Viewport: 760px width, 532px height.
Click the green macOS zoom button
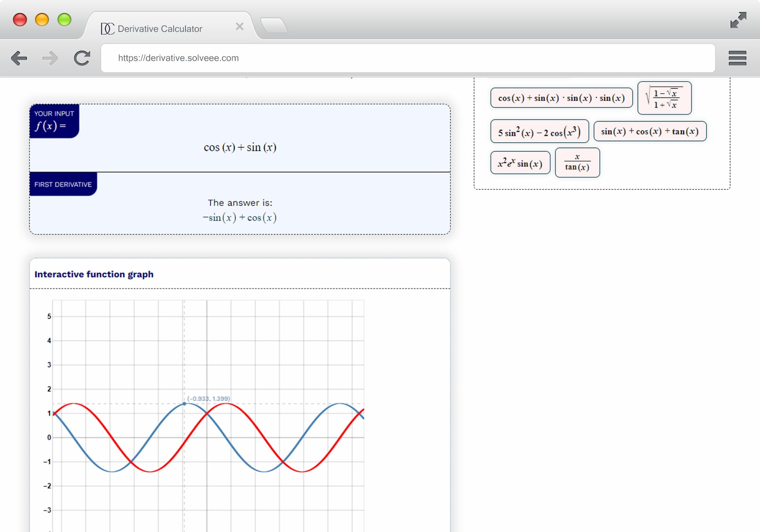coord(64,19)
